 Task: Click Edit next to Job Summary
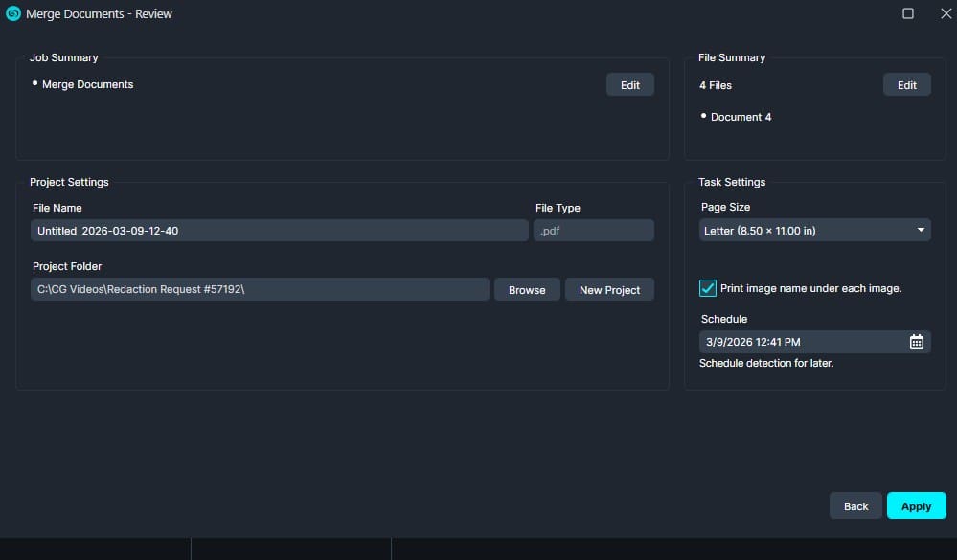click(x=629, y=84)
